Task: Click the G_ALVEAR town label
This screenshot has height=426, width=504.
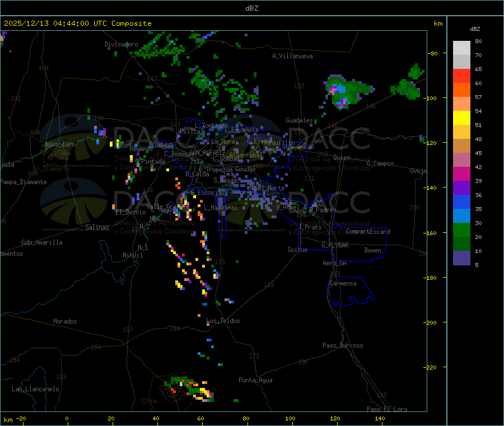Action: point(335,245)
